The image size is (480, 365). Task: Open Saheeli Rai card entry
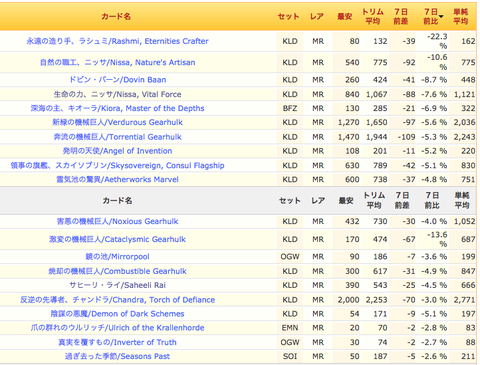(117, 285)
